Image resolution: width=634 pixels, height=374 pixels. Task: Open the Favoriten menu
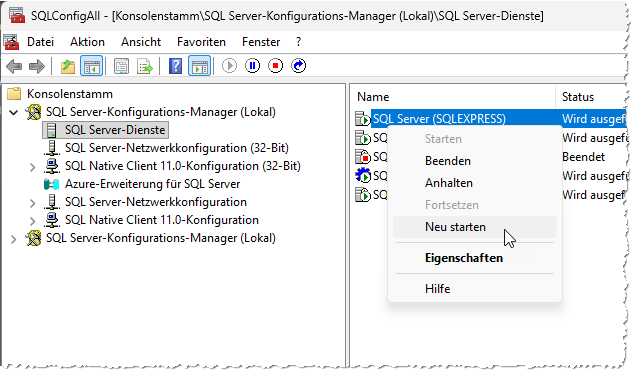[x=201, y=42]
